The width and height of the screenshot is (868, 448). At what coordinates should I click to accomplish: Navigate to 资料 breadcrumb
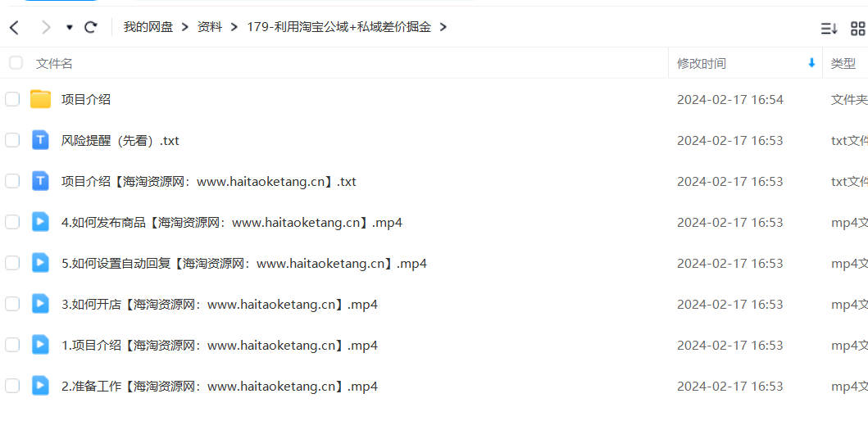[210, 26]
